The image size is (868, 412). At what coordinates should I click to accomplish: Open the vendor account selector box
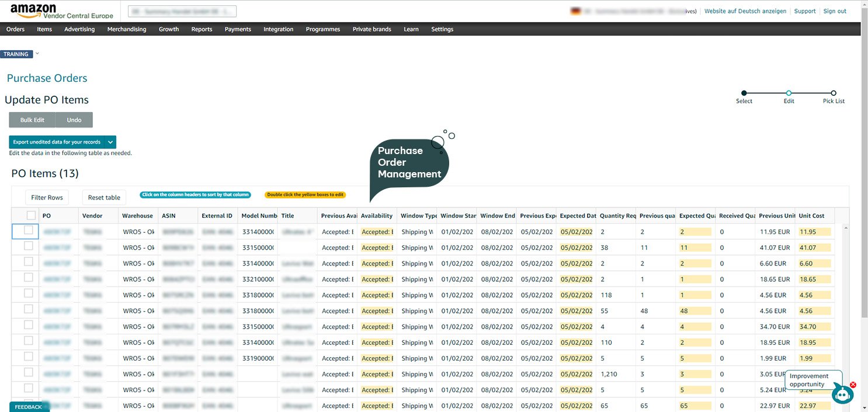(x=174, y=11)
